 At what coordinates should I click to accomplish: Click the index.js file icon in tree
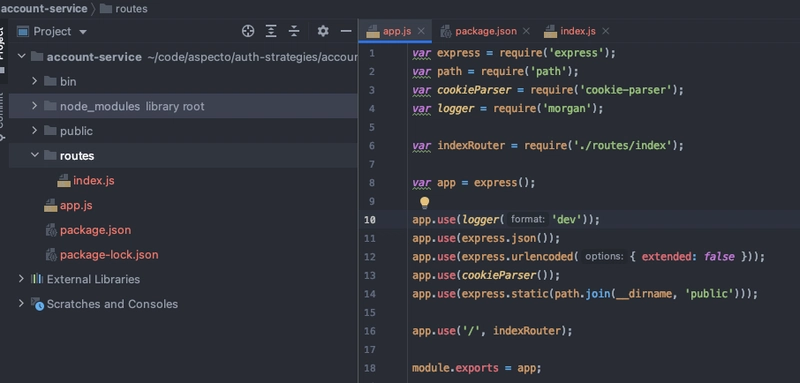pos(64,181)
